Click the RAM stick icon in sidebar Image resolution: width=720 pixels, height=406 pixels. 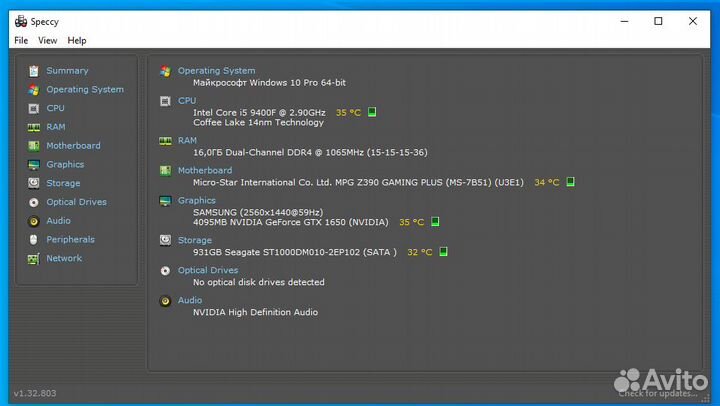tap(34, 127)
